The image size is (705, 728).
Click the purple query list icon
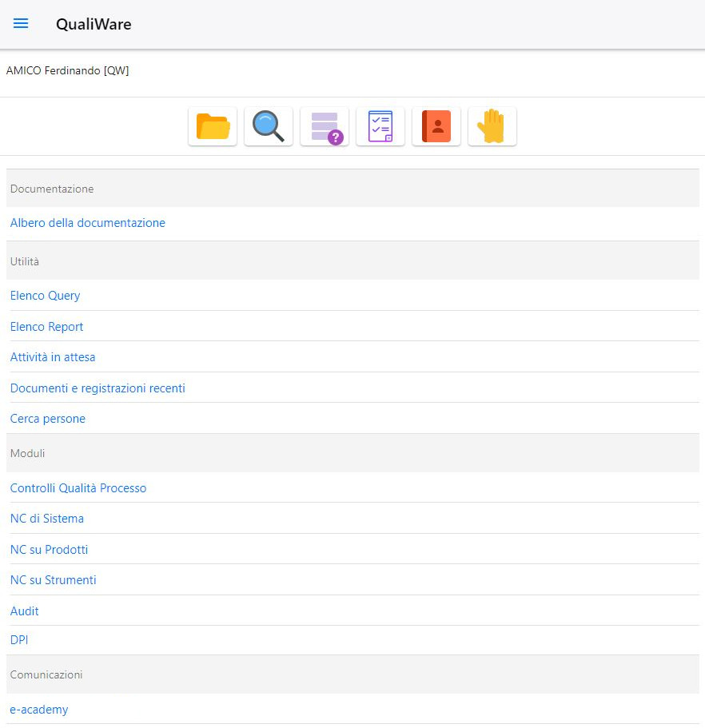point(325,126)
